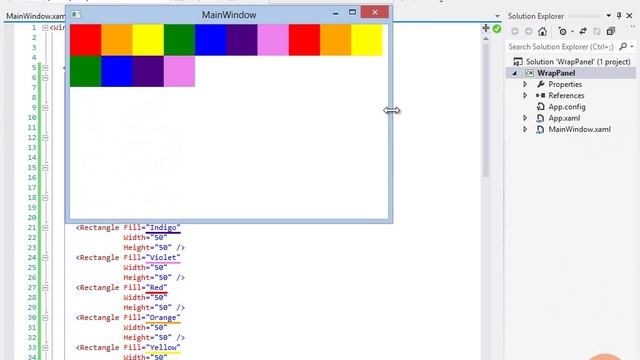This screenshot has height=360, width=640.
Task: Click the References node icon
Action: pyautogui.click(x=540, y=95)
